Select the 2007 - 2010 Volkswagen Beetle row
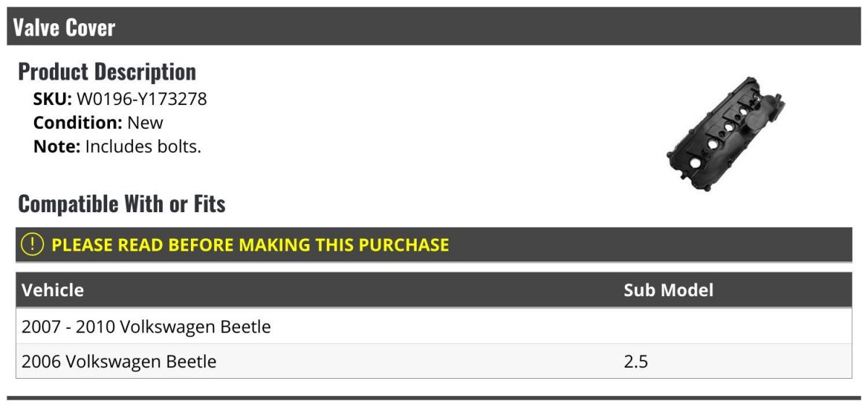This screenshot has height=407, width=868. point(434,327)
